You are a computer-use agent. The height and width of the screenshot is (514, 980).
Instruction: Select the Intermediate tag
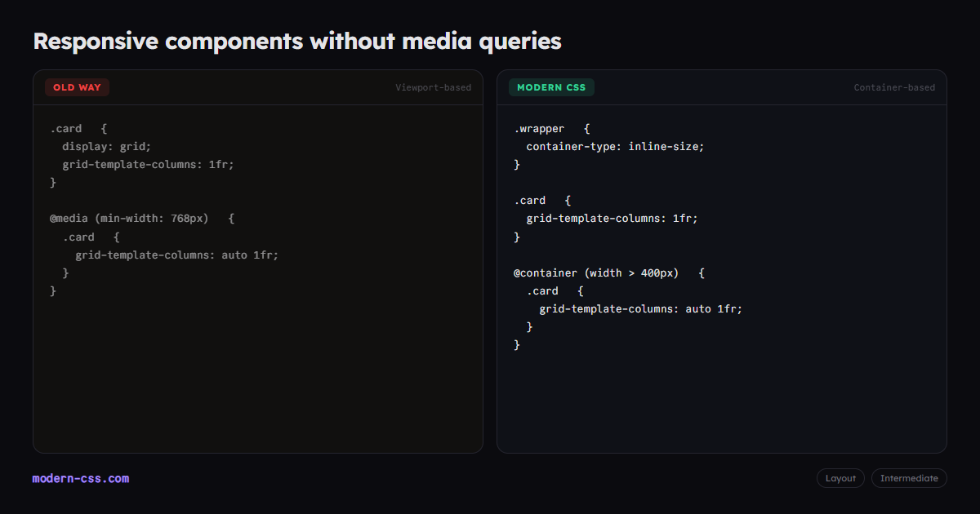pyautogui.click(x=909, y=478)
